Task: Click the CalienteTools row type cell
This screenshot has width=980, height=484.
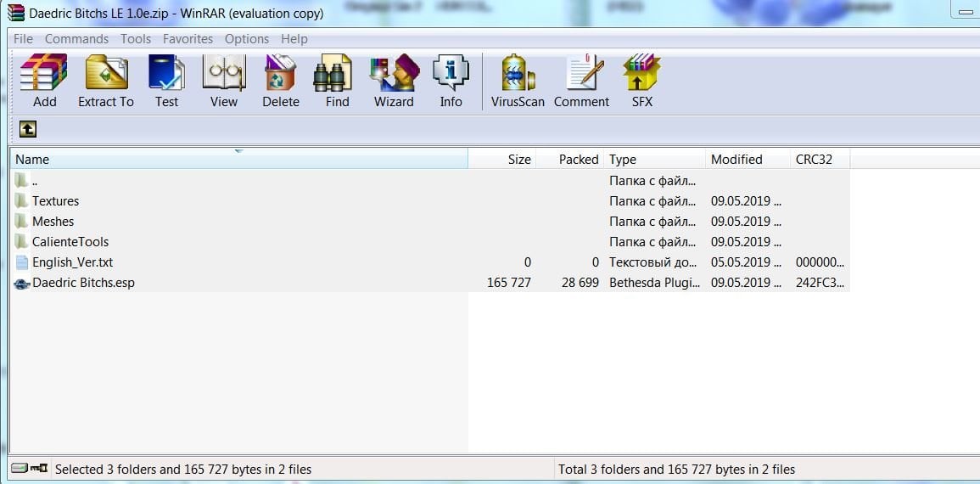Action: (x=652, y=242)
